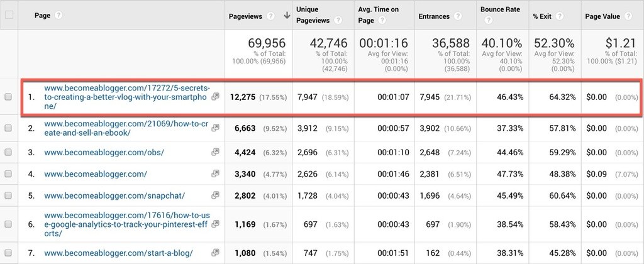This screenshot has width=644, height=264.
Task: Check the box for row 3 /obs/
Action: 8,152
